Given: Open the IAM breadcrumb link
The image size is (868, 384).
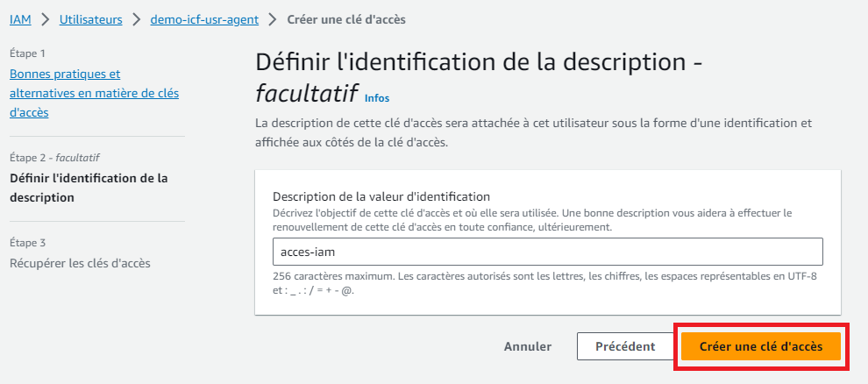Looking at the screenshot, I should point(20,20).
